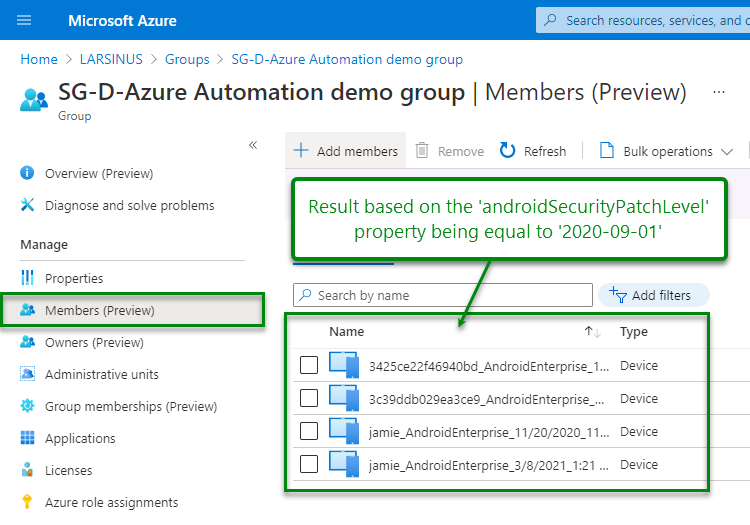Click the device icon for 3c39ddb029ea3ce9 row
750x525 pixels.
click(x=344, y=398)
